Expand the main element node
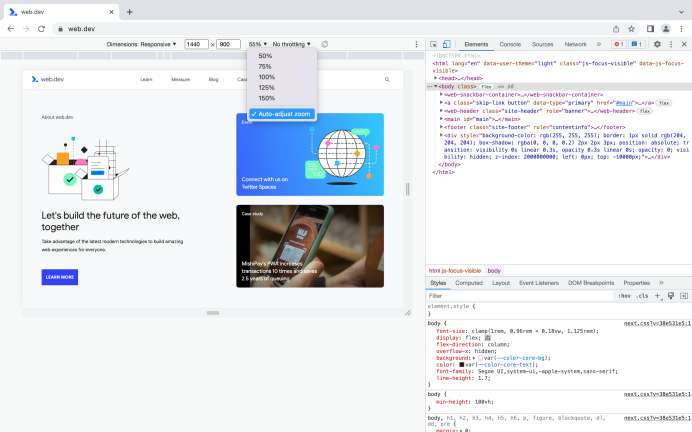The image size is (692, 432). click(x=441, y=119)
